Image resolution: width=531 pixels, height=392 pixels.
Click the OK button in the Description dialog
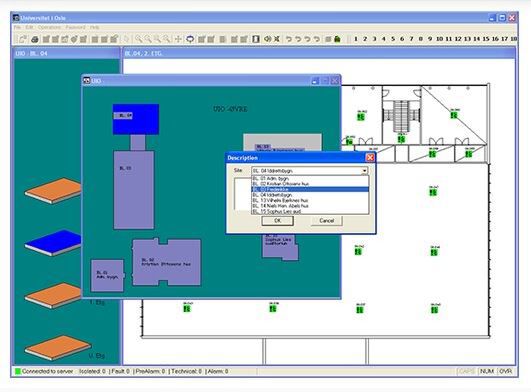[277, 221]
